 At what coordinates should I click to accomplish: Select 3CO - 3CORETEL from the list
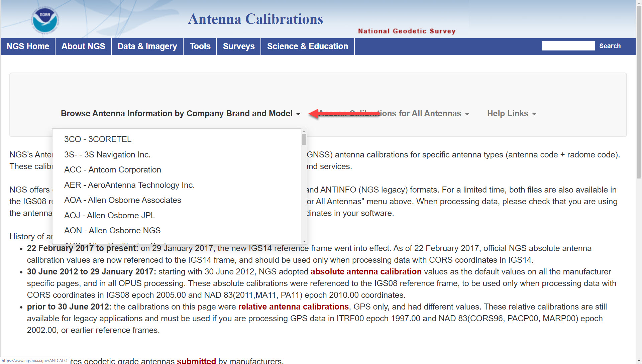pos(98,139)
